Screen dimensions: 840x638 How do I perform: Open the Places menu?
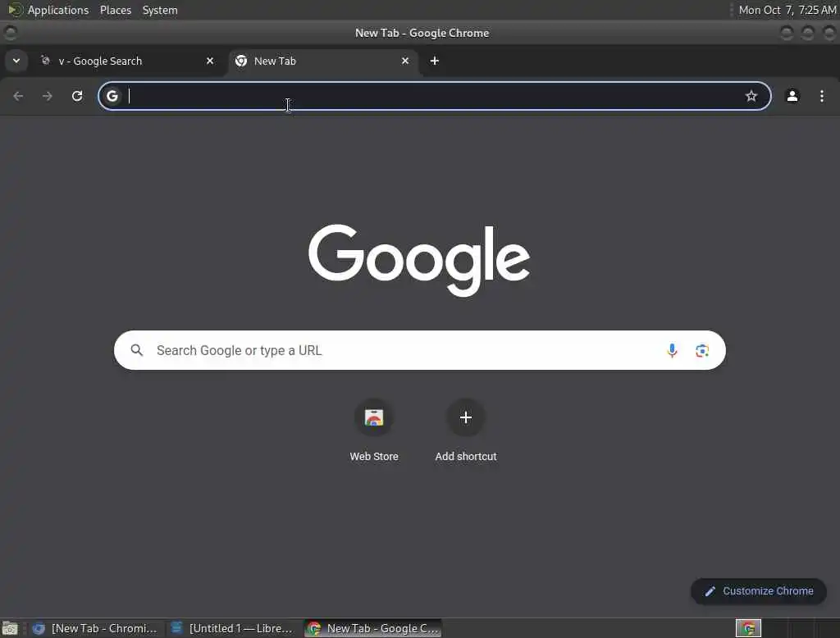(x=115, y=10)
